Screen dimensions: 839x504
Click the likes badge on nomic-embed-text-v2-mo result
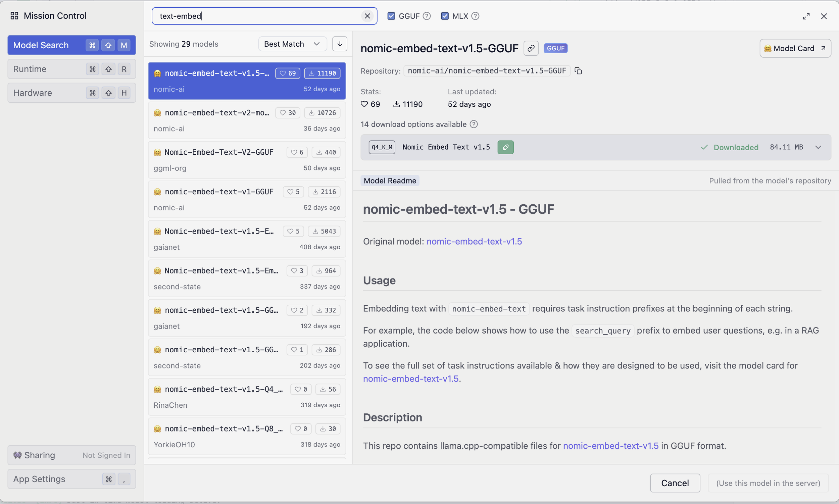coord(288,113)
